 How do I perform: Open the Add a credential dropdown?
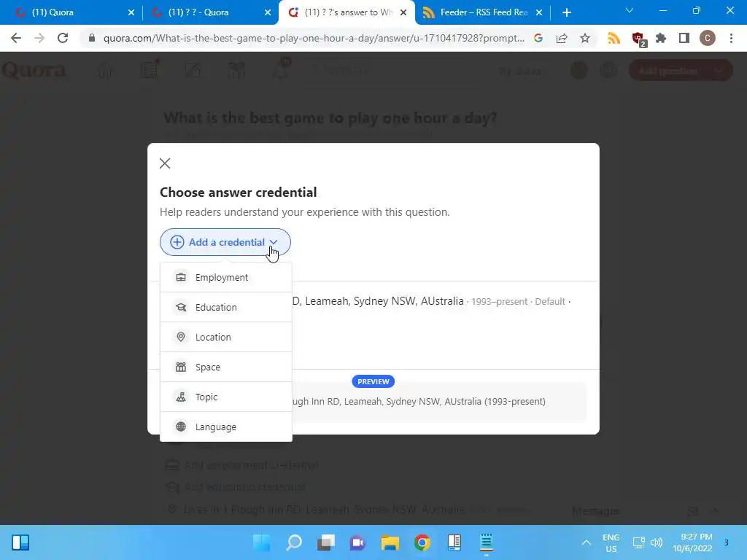tap(225, 242)
